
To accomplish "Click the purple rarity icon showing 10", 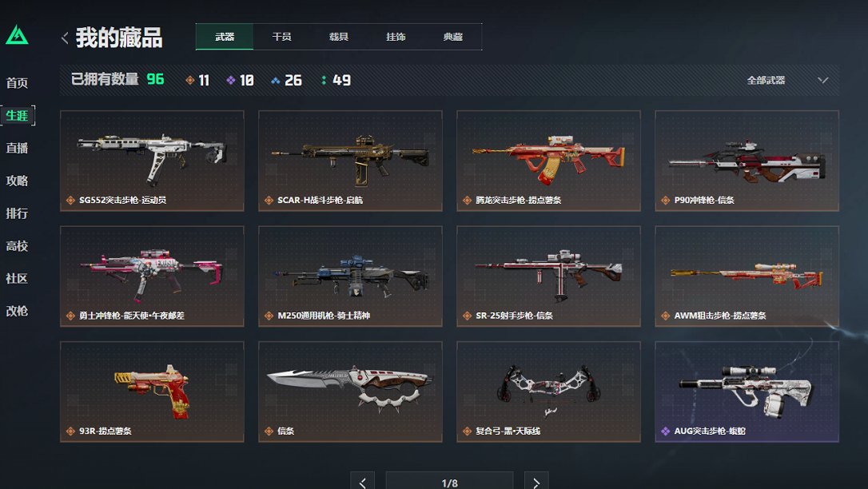I will coord(231,80).
